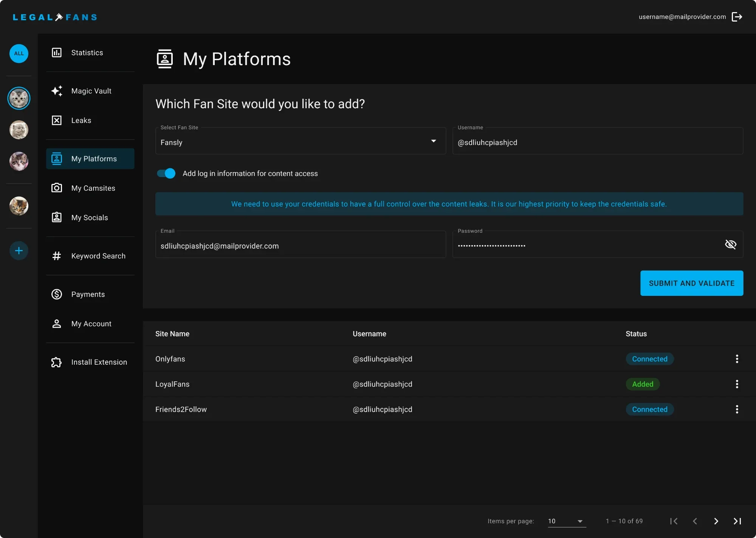Screen dimensions: 756x538
Task: Toggle log in information for content access
Action: click(166, 173)
